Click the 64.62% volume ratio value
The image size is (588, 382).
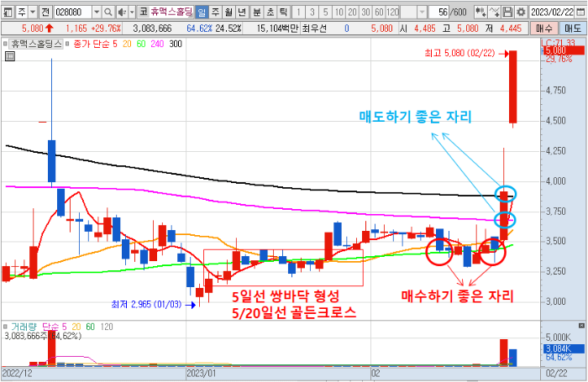coord(200,29)
